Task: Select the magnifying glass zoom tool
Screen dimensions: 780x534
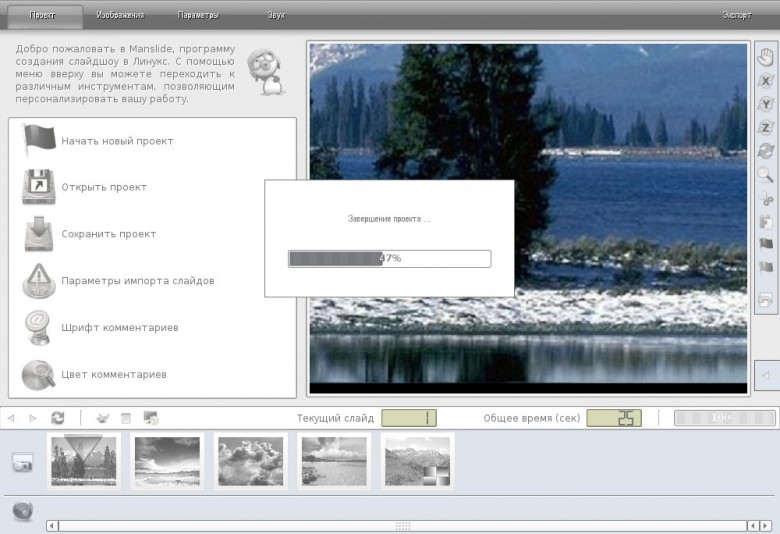Action: (766, 174)
